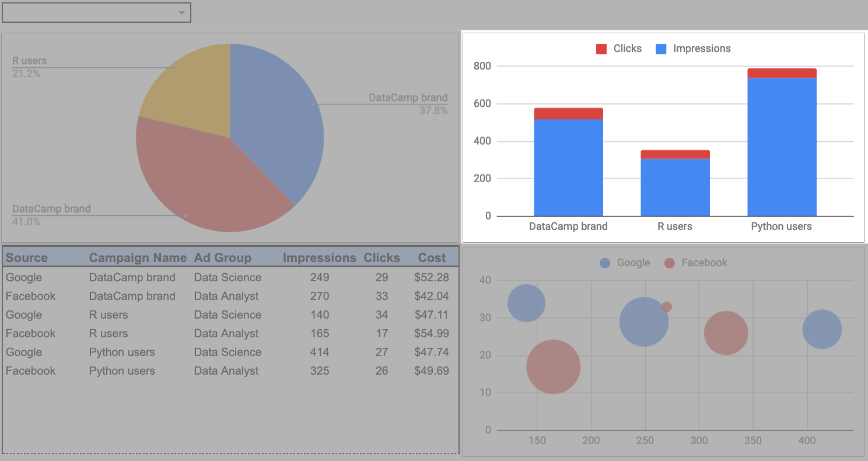Click the DataCamp brand 41.0% pie label

[51, 215]
